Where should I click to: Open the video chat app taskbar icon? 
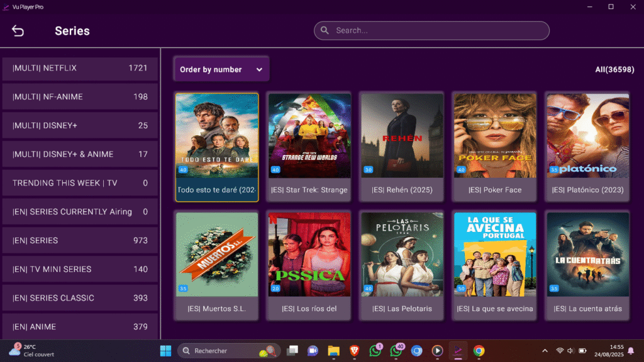313,351
